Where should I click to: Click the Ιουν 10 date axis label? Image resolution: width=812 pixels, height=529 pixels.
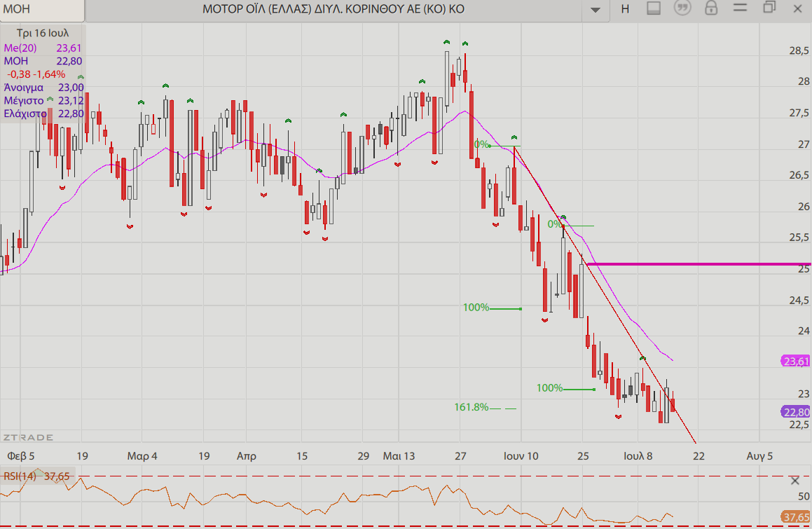tap(521, 456)
